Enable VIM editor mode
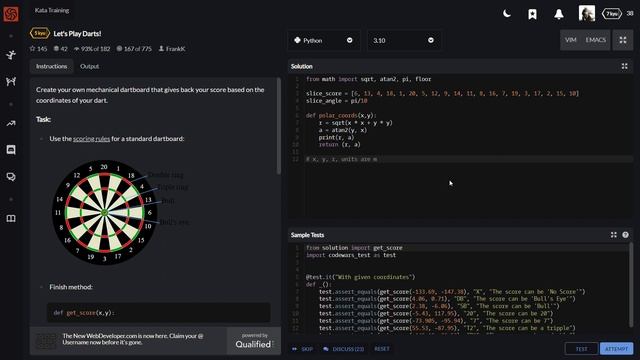Viewport: 640px width, 360px height. [571, 40]
